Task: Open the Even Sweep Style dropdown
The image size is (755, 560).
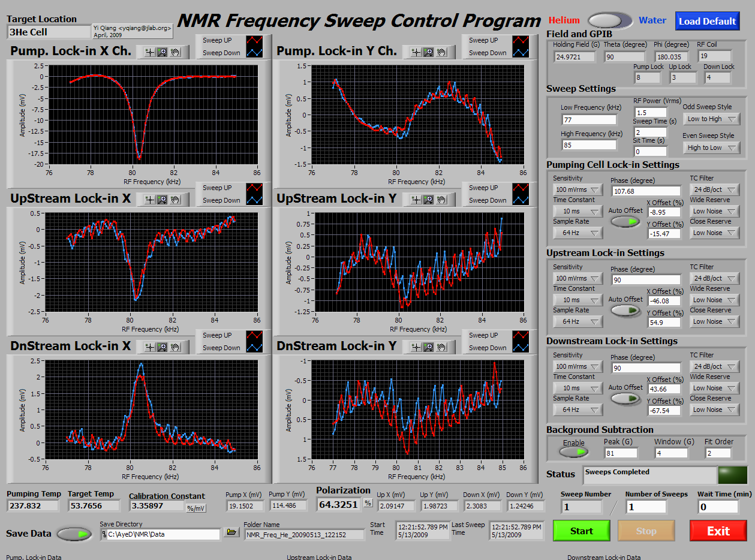Action: click(x=712, y=147)
